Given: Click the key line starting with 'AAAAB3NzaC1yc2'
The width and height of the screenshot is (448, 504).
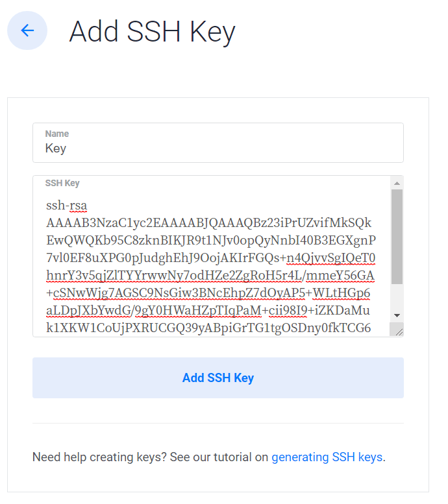Looking at the screenshot, I should pyautogui.click(x=209, y=223).
